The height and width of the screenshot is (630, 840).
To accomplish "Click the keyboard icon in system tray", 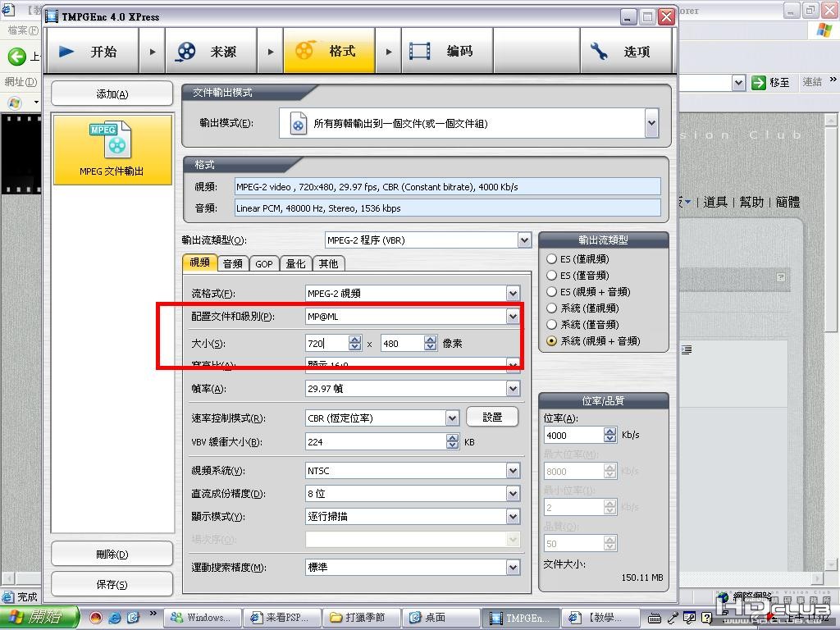I will (x=655, y=619).
